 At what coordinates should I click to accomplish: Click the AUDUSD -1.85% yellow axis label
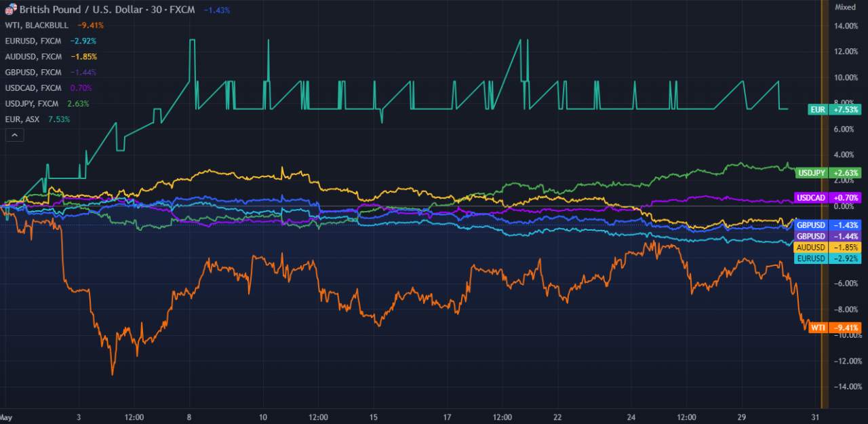point(828,248)
